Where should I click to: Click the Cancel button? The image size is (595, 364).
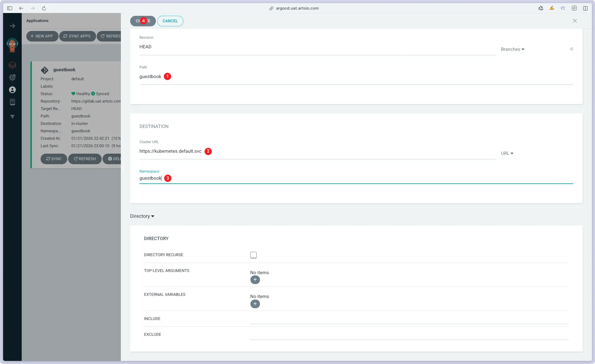(170, 21)
